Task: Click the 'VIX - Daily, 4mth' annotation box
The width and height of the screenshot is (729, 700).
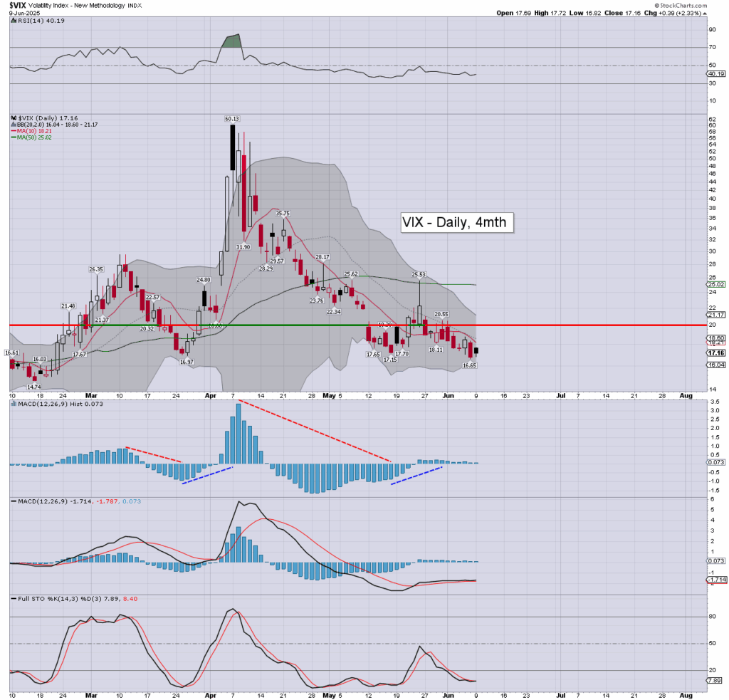Action: pos(453,222)
